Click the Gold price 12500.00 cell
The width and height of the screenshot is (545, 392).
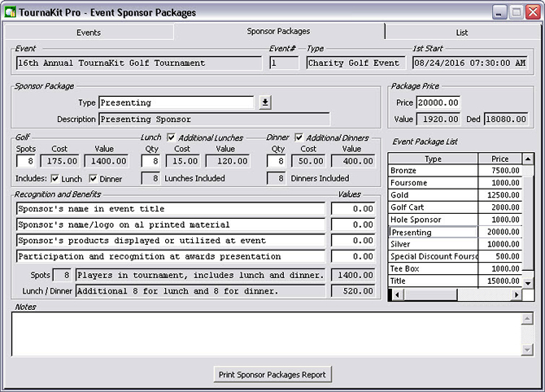pos(499,195)
